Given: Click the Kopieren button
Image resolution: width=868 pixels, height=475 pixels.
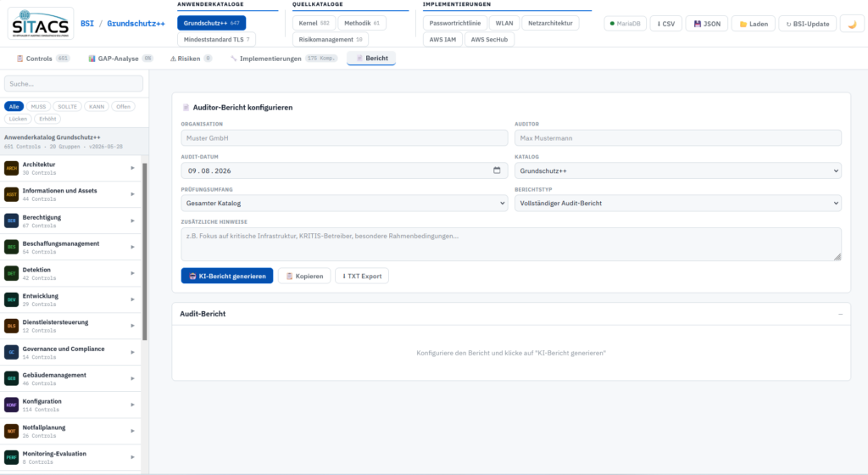Looking at the screenshot, I should click(304, 276).
